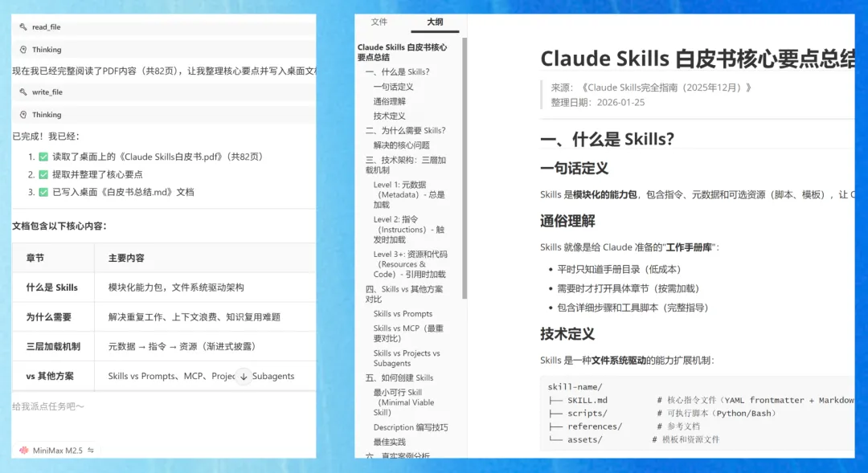This screenshot has width=868, height=473.
Task: Click the 给我派点任务吧 chat input field
Action: pyautogui.click(x=164, y=406)
